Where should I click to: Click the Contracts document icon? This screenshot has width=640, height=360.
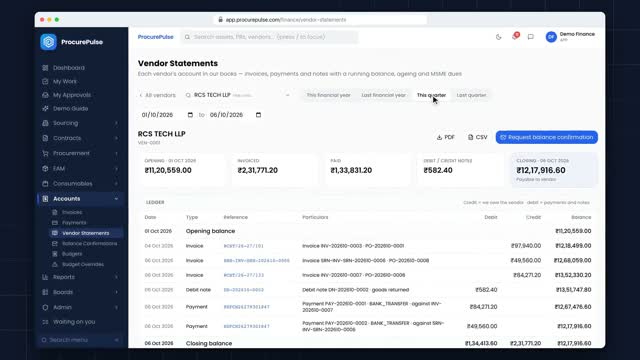pyautogui.click(x=45, y=138)
